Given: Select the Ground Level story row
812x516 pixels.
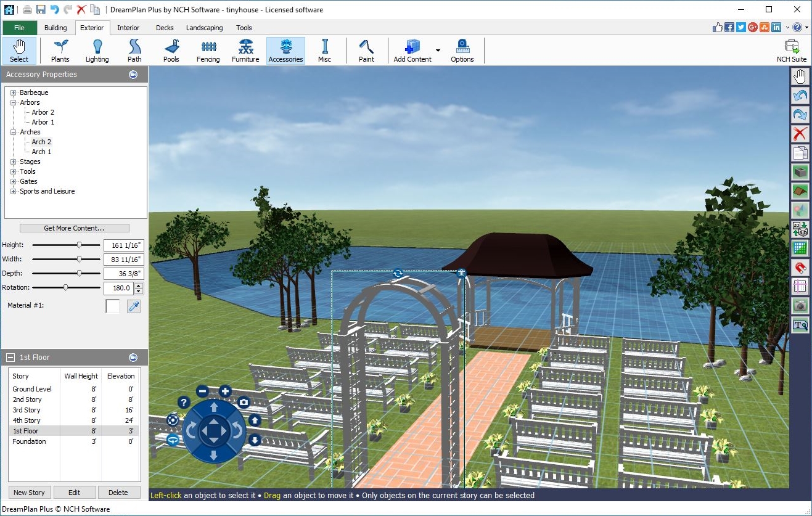Looking at the screenshot, I should pos(35,389).
